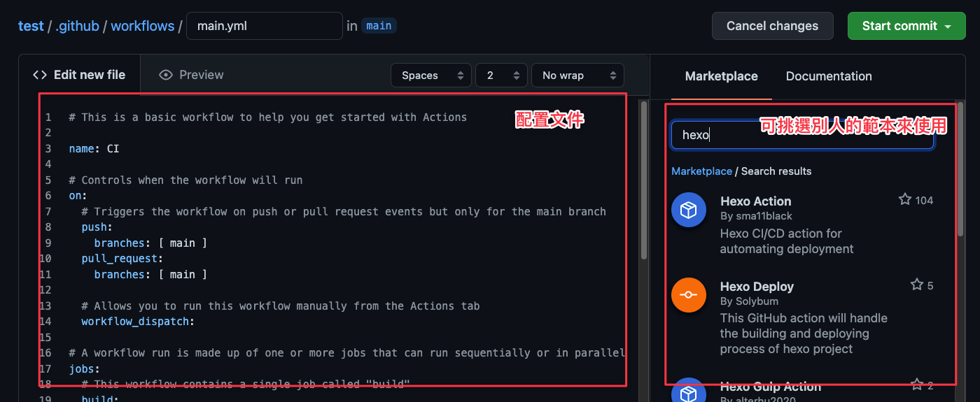Image resolution: width=980 pixels, height=402 pixels.
Task: Open the Hexo Deploy marketplace entry title
Action: [757, 287]
